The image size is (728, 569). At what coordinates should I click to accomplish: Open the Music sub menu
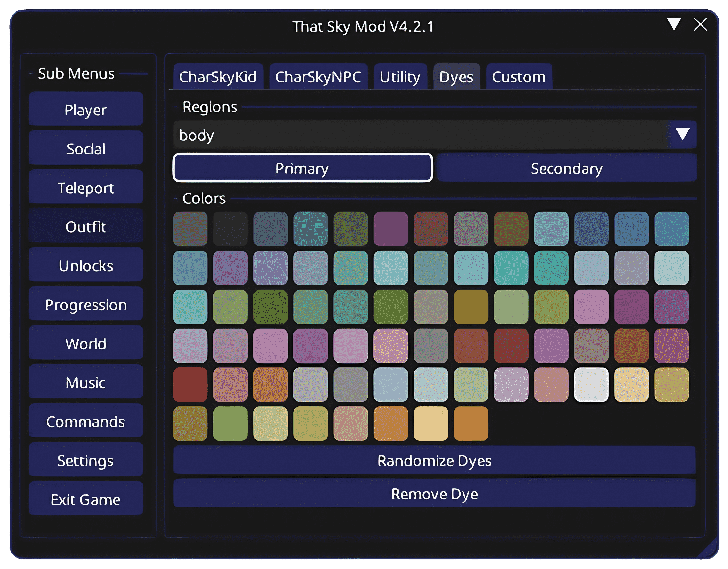click(86, 382)
